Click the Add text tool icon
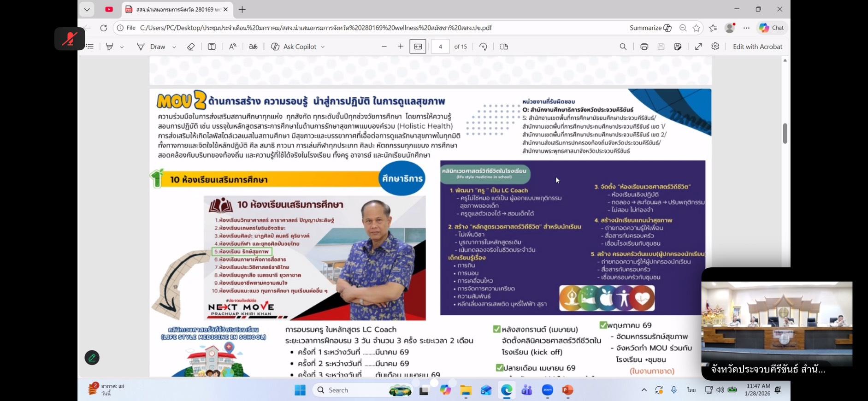This screenshot has height=401, width=868. (x=212, y=47)
